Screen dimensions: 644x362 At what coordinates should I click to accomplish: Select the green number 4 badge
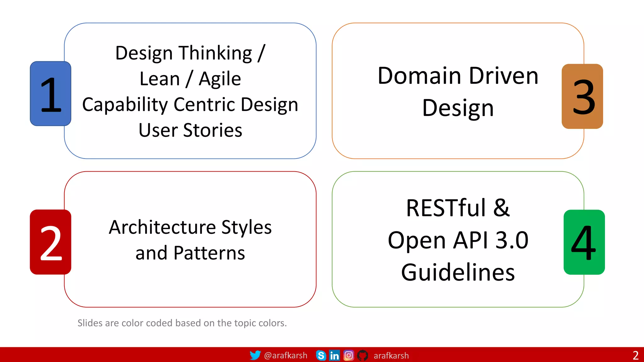tap(584, 242)
